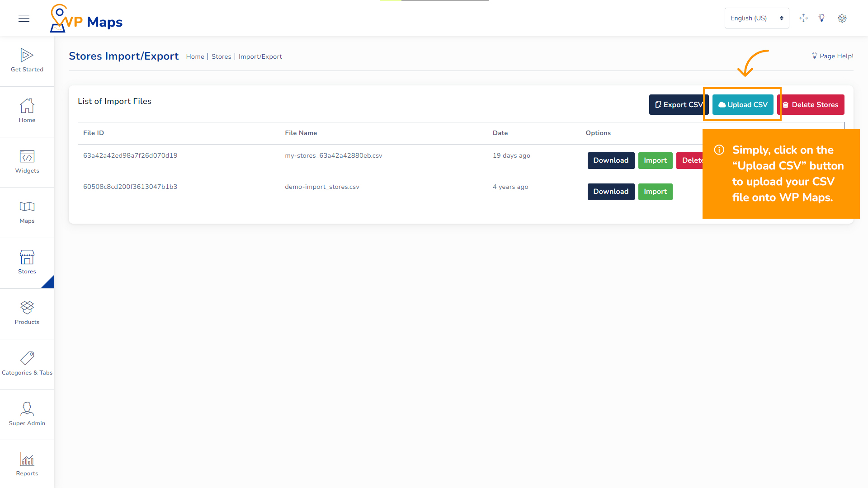Click the Export CSV button

[x=676, y=105]
